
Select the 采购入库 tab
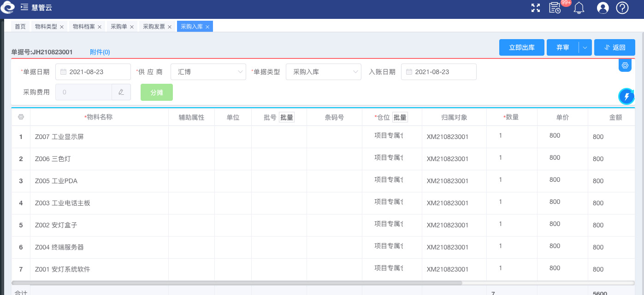(192, 27)
